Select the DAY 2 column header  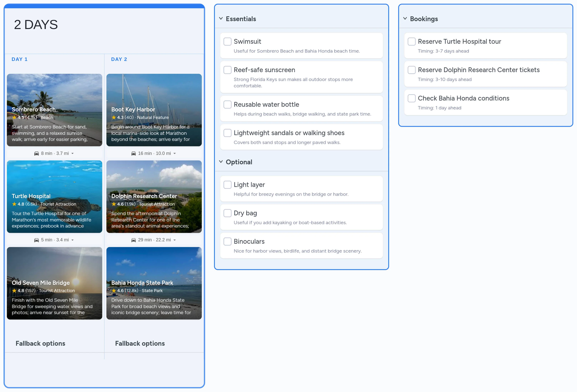119,59
